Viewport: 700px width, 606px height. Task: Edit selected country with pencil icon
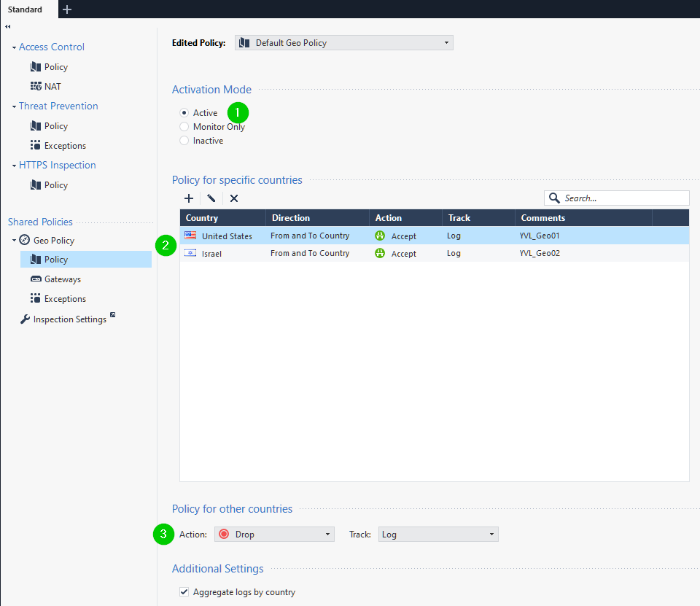pos(211,198)
